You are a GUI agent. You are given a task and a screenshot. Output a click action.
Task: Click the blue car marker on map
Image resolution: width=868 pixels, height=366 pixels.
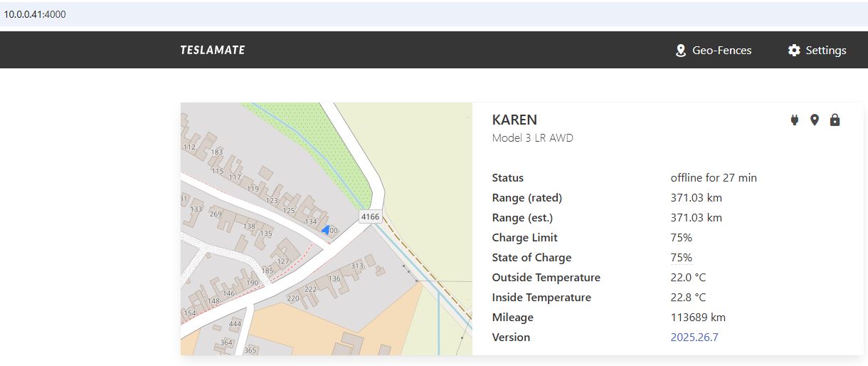tap(324, 230)
